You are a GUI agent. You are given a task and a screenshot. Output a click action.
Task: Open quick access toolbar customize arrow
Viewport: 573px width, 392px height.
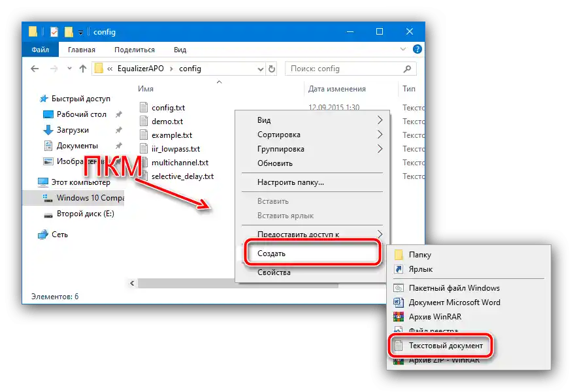click(x=80, y=33)
